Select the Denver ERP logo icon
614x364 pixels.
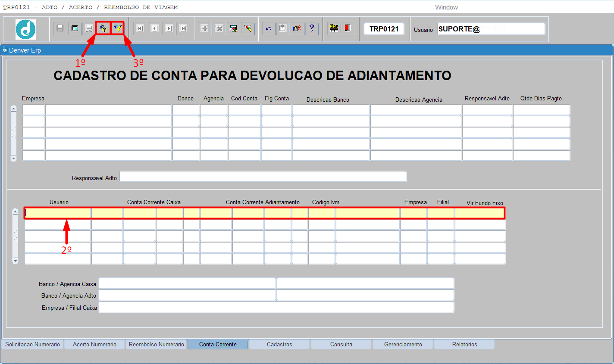pos(25,29)
